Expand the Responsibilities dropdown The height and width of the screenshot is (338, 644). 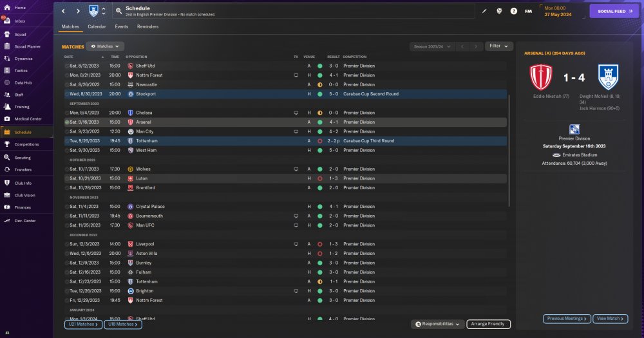437,324
